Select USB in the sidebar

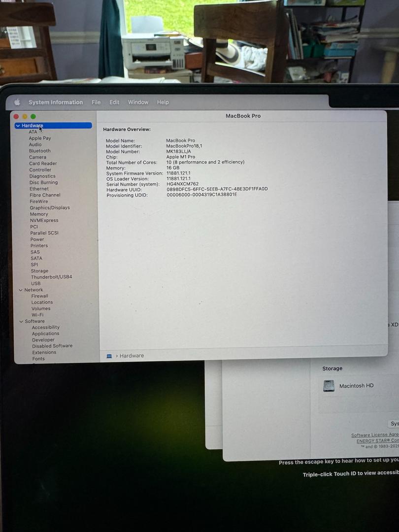tap(36, 283)
